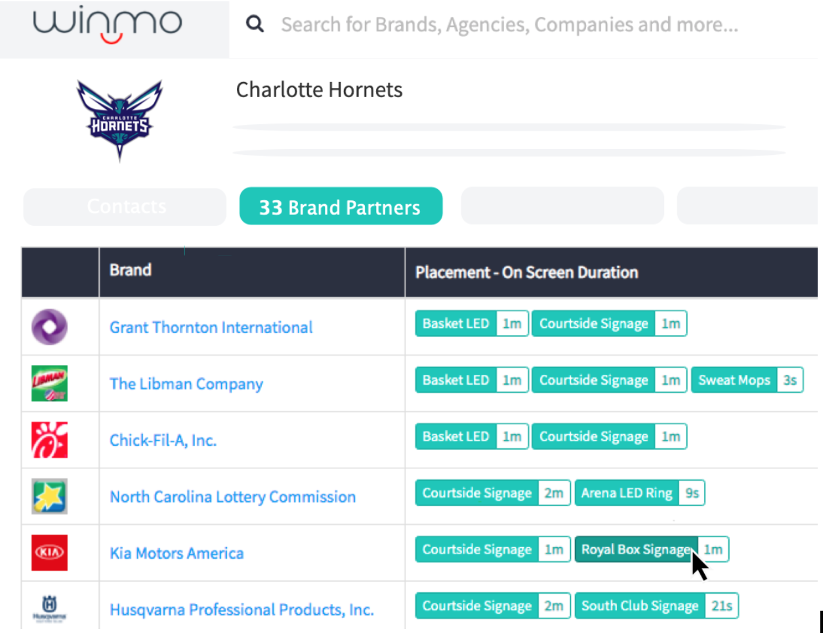Click Husqvarna's South Club Signage tag
The image size is (840, 633).
click(640, 606)
